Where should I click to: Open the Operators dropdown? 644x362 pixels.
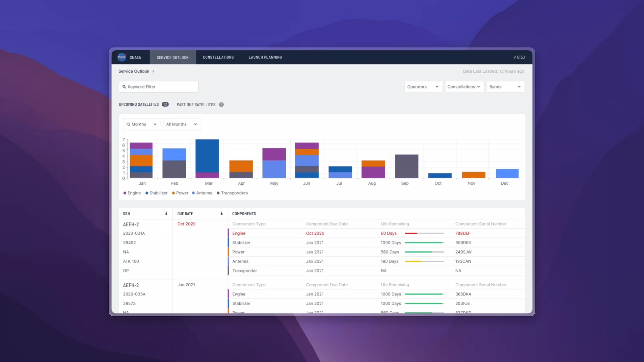click(x=423, y=87)
